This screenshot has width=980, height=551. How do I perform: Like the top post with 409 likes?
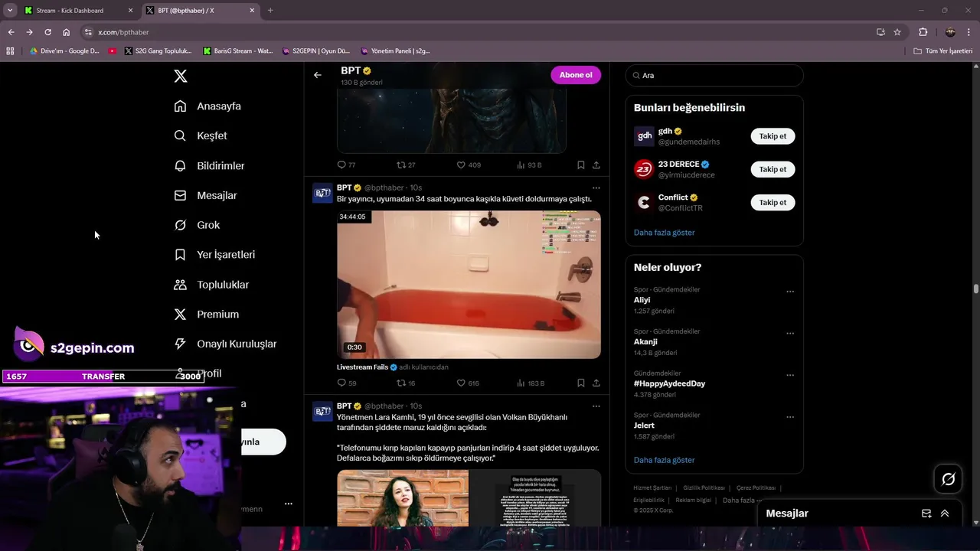(468, 165)
